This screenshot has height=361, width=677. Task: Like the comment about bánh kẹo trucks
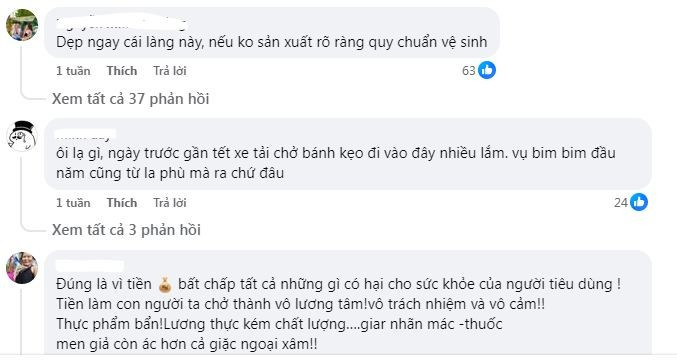[122, 203]
